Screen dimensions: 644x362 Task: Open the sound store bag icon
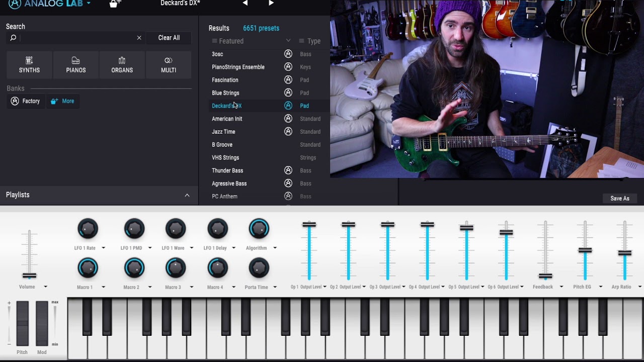tap(115, 4)
